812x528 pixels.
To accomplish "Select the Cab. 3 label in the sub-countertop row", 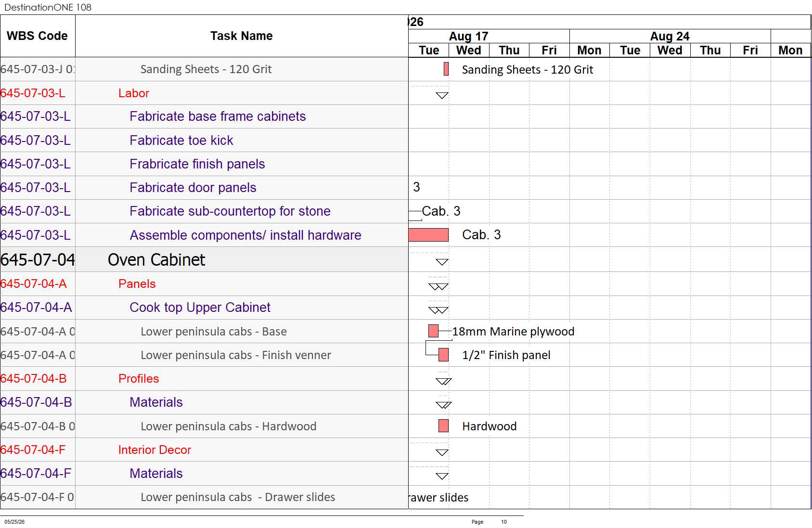I will (x=441, y=211).
